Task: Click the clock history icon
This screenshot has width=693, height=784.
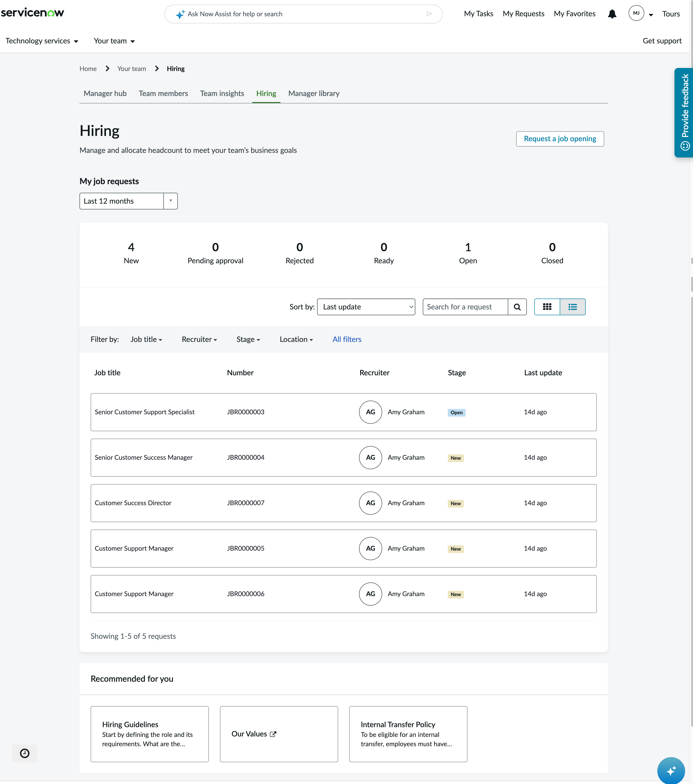Action: point(25,753)
